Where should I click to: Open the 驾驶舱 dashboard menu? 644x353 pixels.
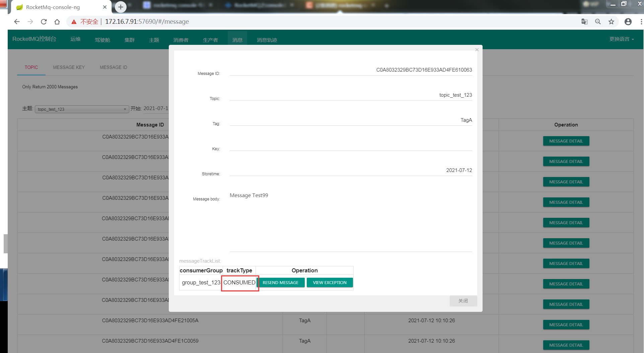[102, 40]
